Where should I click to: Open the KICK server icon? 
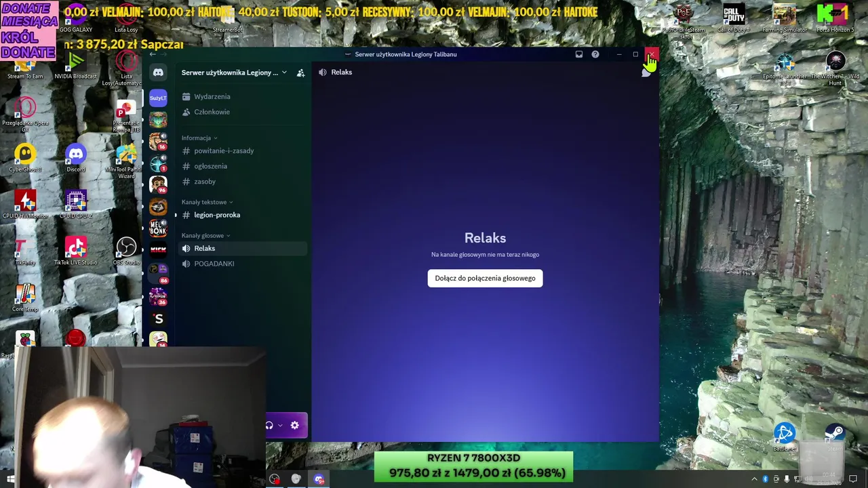pyautogui.click(x=158, y=250)
